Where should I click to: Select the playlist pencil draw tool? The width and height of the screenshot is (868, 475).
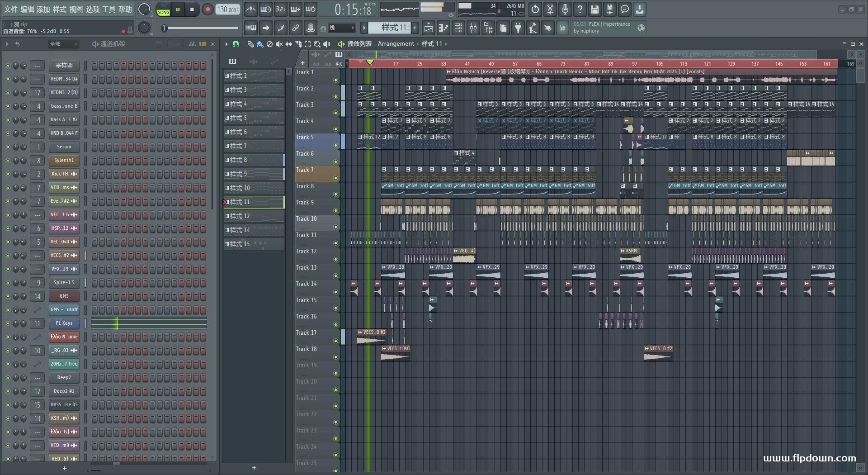point(250,44)
